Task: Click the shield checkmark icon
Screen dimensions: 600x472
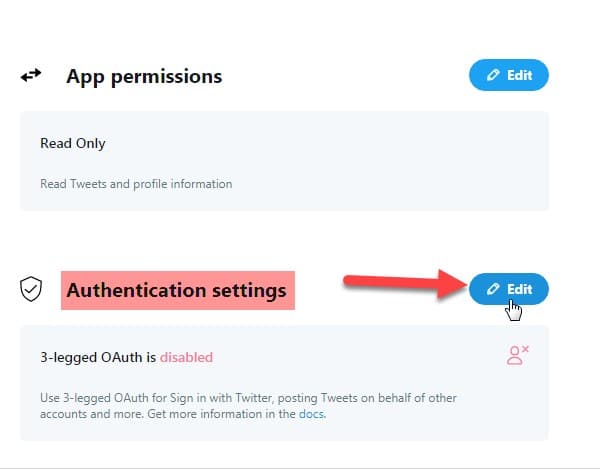Action: 32,290
